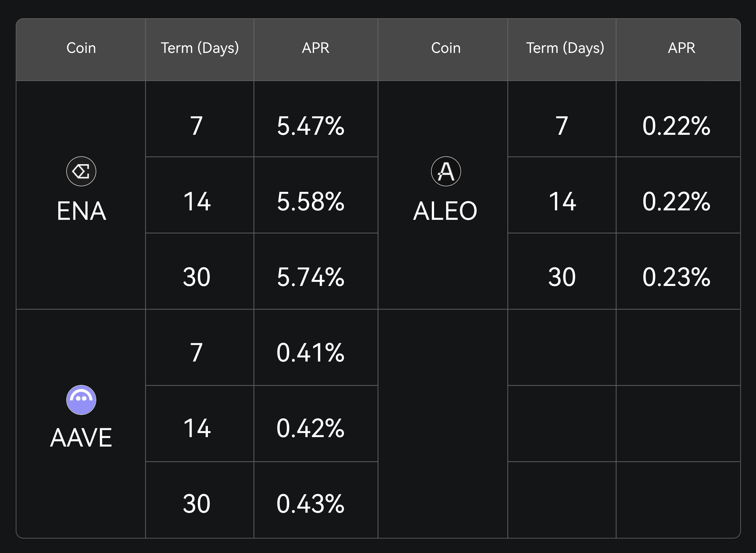This screenshot has width=756, height=553.
Task: Choose AAVE 0.42% APR cell
Action: [310, 428]
